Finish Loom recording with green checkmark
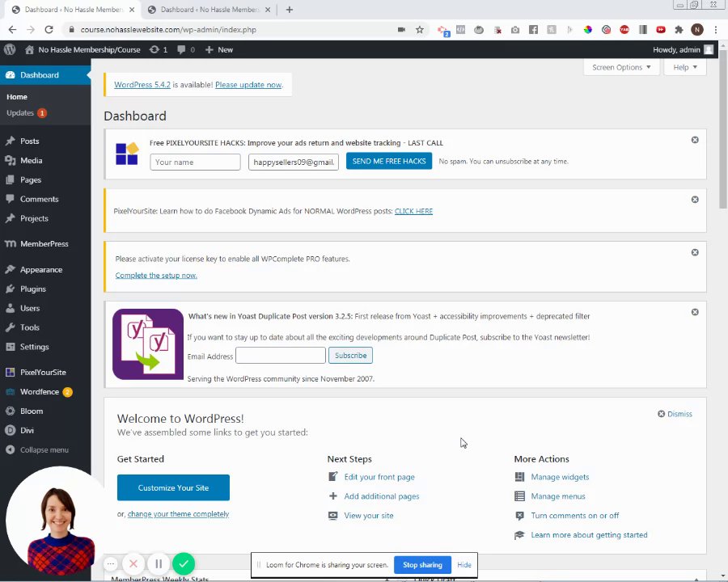The height and width of the screenshot is (582, 728). pos(184,563)
